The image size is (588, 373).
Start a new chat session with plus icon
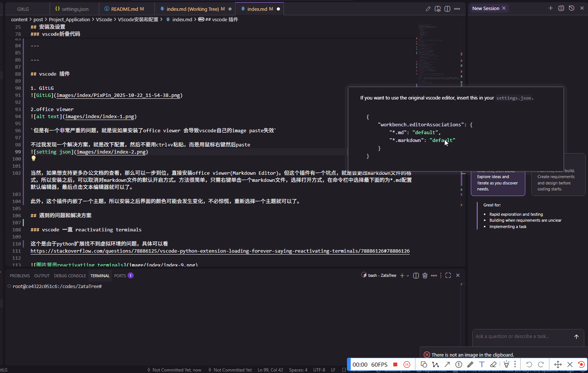click(551, 8)
